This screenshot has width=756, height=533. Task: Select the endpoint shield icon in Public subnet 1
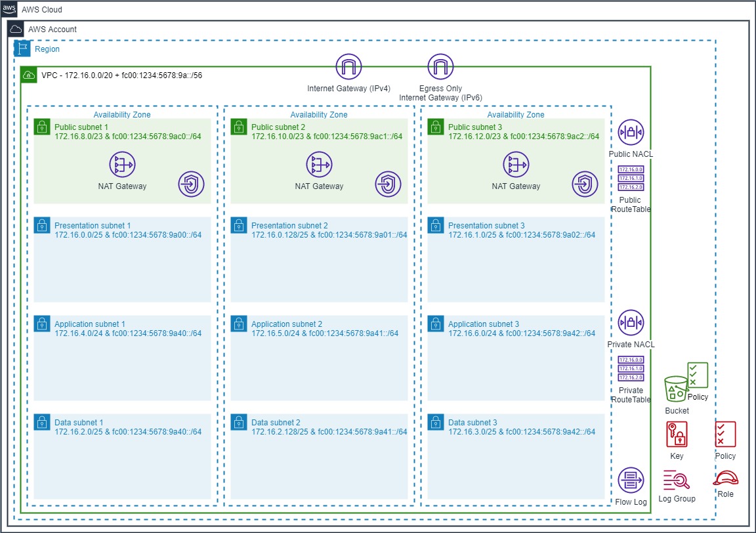[192, 184]
